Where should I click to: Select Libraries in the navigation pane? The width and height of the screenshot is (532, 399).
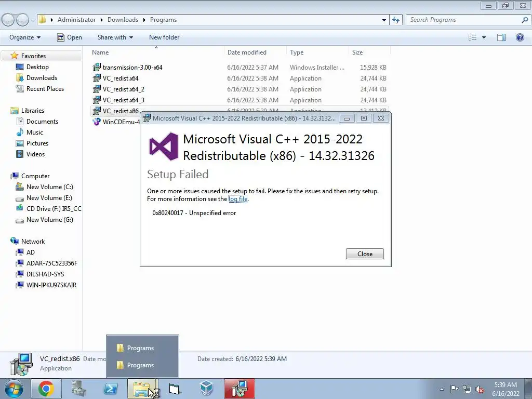tap(33, 110)
